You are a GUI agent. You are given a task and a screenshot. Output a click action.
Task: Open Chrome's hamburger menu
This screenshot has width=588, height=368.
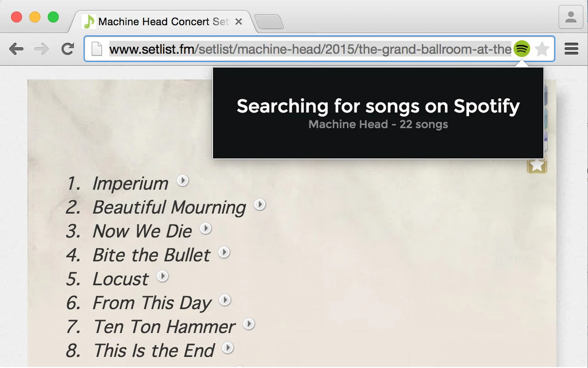(x=571, y=49)
